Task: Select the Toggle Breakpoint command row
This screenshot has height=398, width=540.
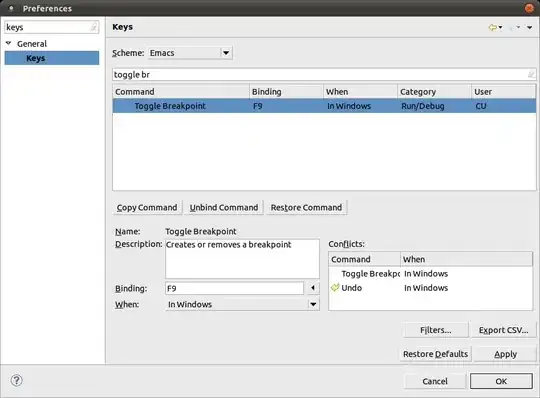Action: [x=324, y=106]
